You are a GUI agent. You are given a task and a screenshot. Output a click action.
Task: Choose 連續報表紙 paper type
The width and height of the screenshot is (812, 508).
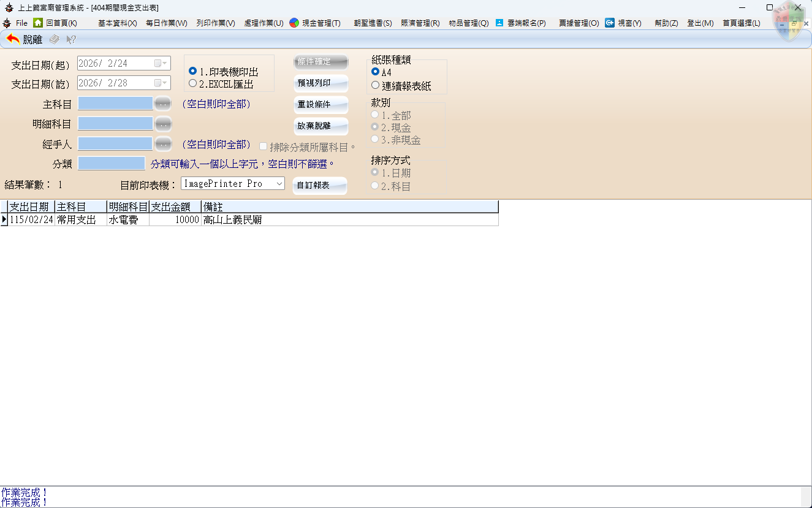coord(376,85)
